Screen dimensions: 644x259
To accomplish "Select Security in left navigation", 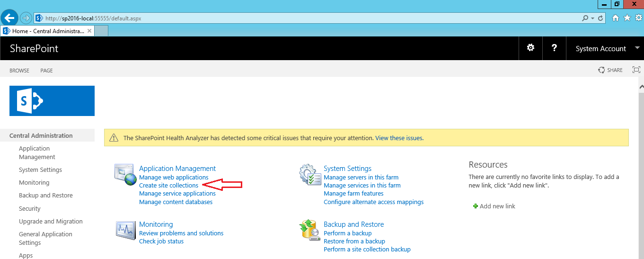I will point(30,208).
